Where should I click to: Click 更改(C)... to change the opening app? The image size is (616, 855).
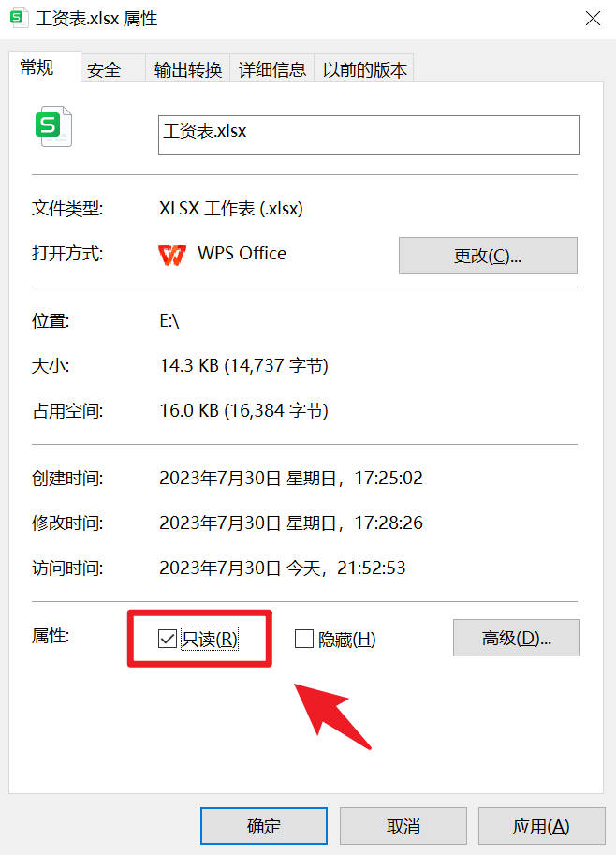coord(488,256)
